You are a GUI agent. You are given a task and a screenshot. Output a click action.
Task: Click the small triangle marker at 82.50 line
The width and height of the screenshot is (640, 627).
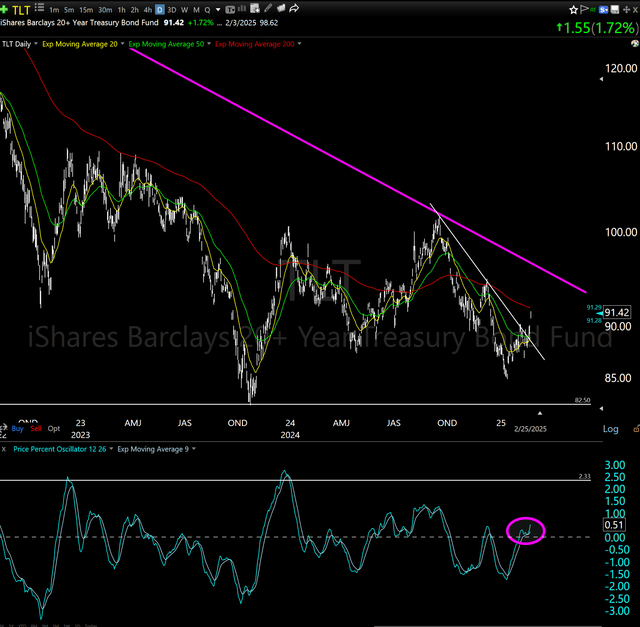tap(601, 408)
